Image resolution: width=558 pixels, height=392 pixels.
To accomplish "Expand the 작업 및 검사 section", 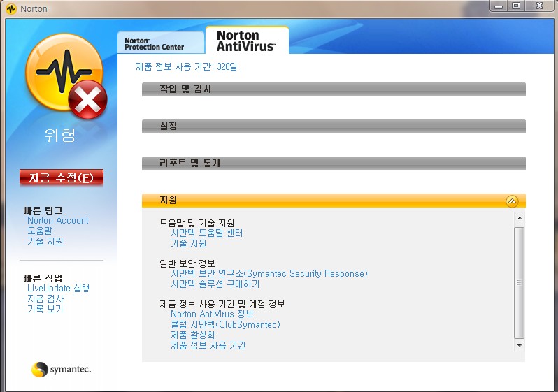I will tap(334, 89).
